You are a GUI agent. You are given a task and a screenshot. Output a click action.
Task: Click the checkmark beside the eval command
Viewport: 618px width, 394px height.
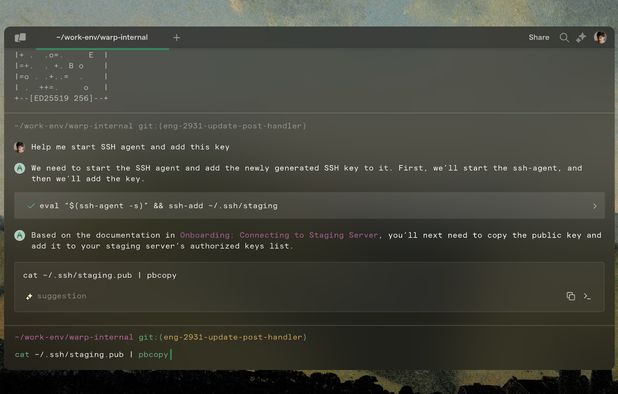pyautogui.click(x=31, y=206)
